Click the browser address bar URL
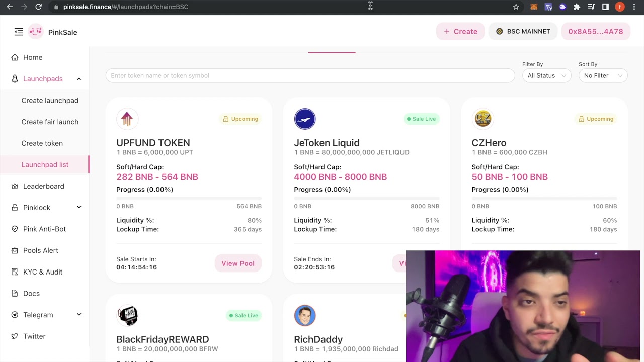 126,7
